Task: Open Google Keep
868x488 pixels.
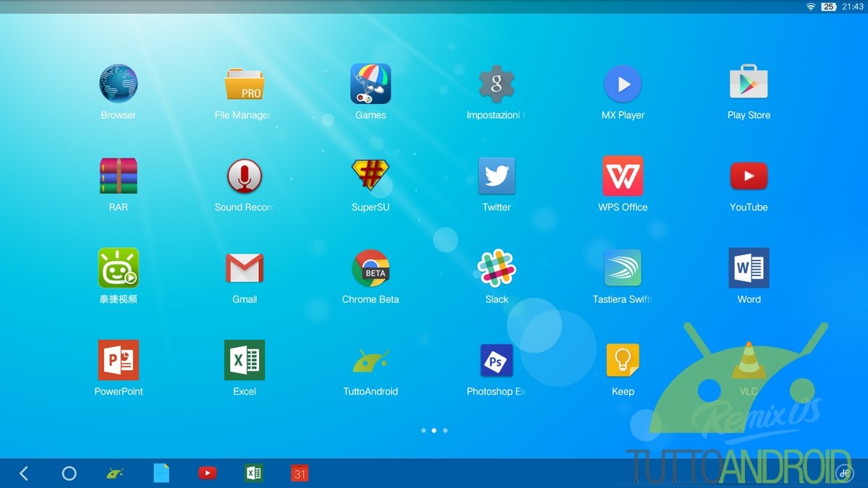Action: coord(623,360)
